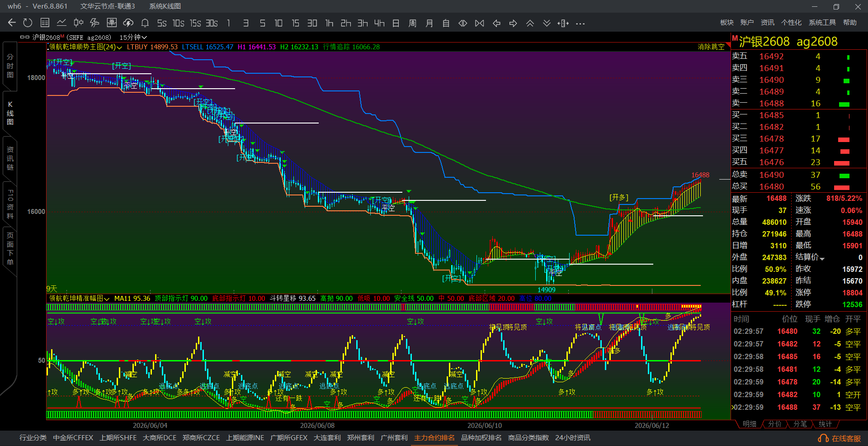Shift the chart left with the arrow icon
The image size is (868, 446).
496,23
